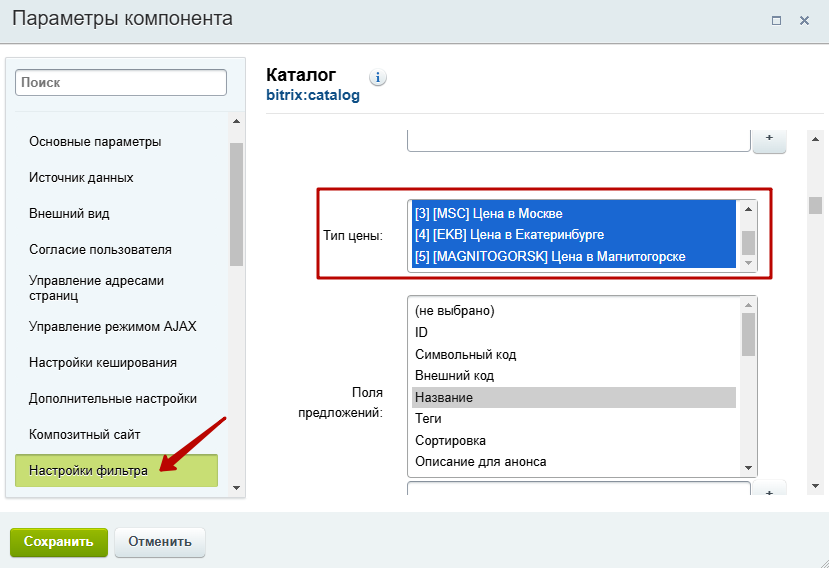Focus the Поиск search field
This screenshot has width=829, height=568.
point(121,83)
